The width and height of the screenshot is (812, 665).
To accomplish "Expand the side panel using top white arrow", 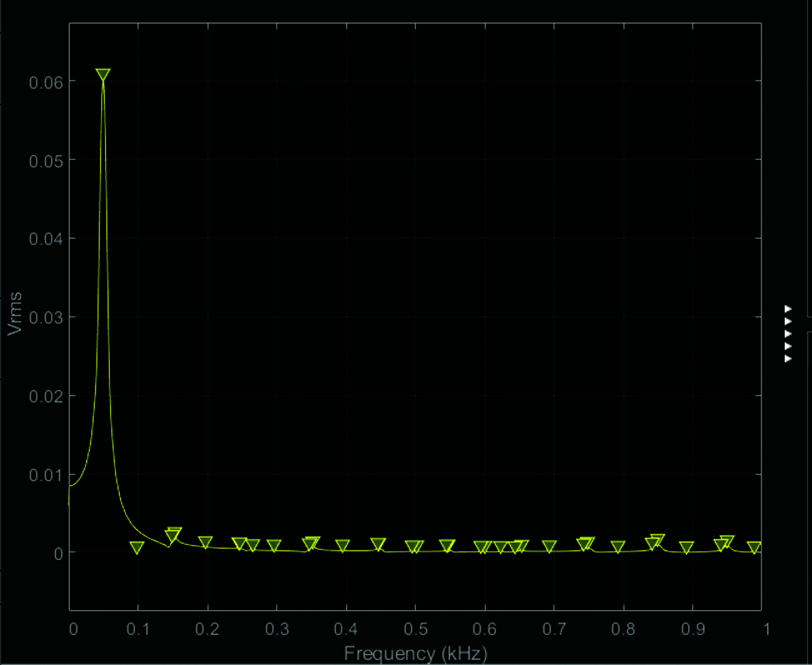I will [x=788, y=309].
